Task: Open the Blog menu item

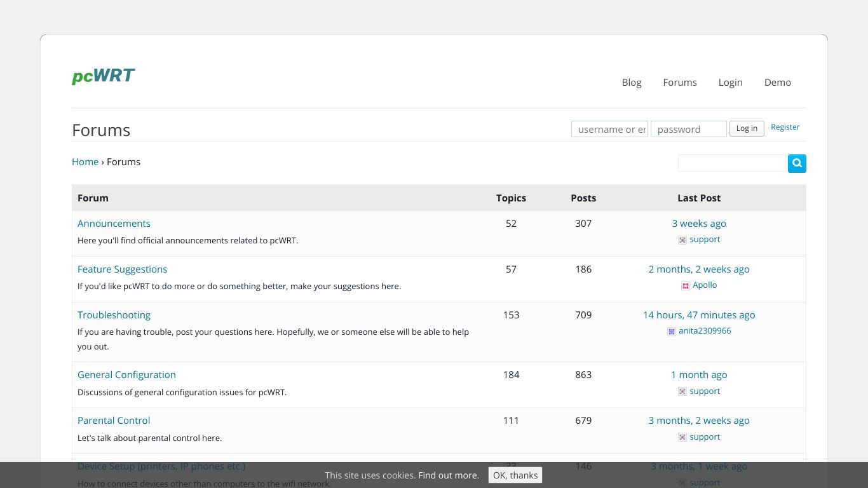Action: pos(632,83)
